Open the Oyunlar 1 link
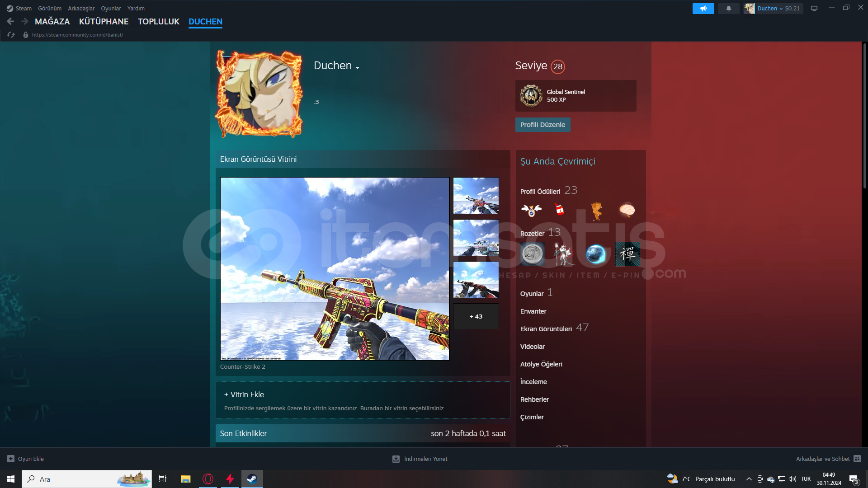The width and height of the screenshot is (868, 488). pos(536,293)
